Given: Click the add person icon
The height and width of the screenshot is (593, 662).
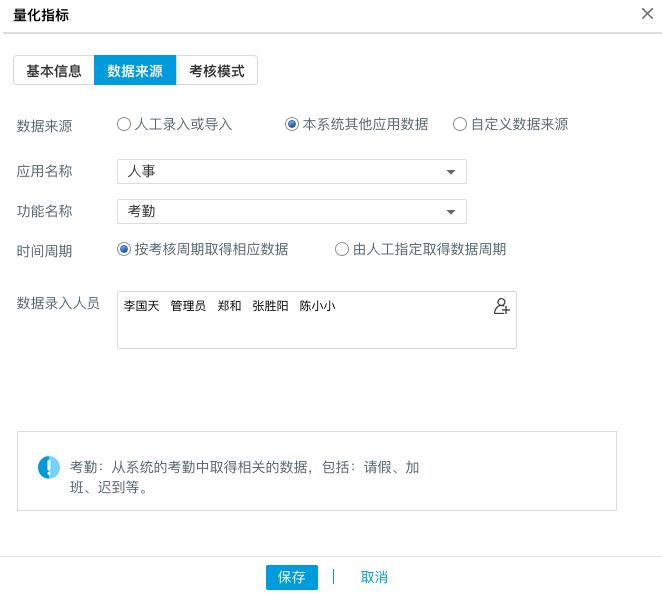Looking at the screenshot, I should [501, 307].
